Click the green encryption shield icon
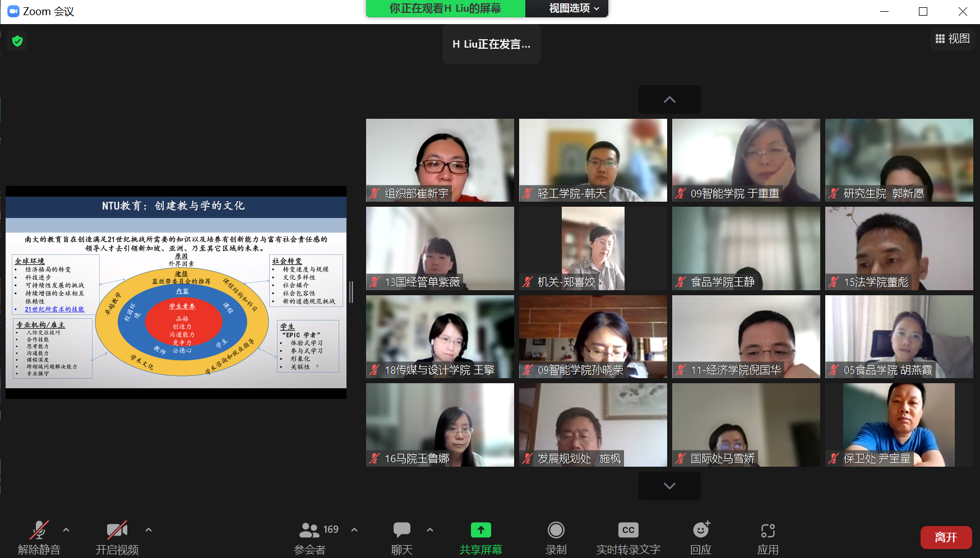 click(17, 41)
